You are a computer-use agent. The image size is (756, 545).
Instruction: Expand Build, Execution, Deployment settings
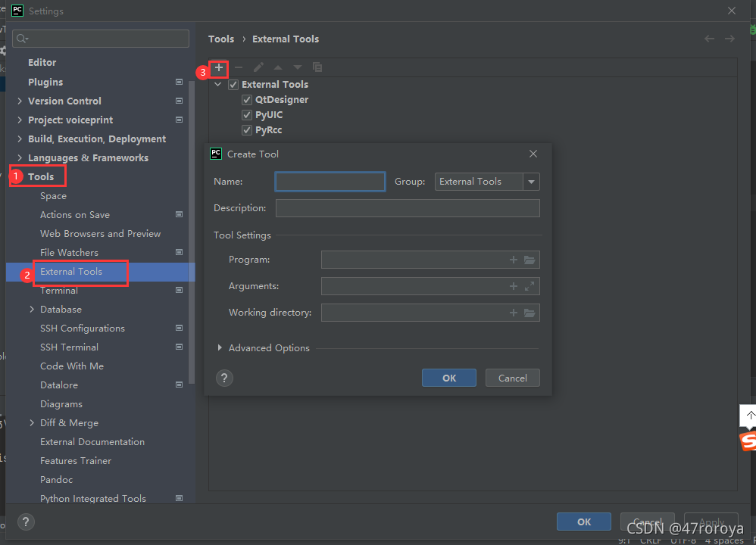click(x=19, y=139)
